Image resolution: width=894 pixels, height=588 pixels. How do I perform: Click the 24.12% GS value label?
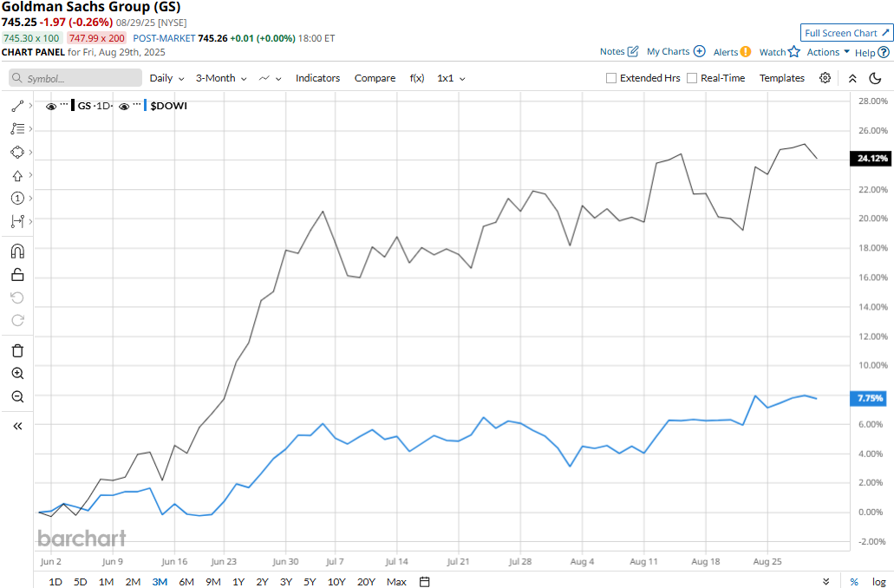870,158
